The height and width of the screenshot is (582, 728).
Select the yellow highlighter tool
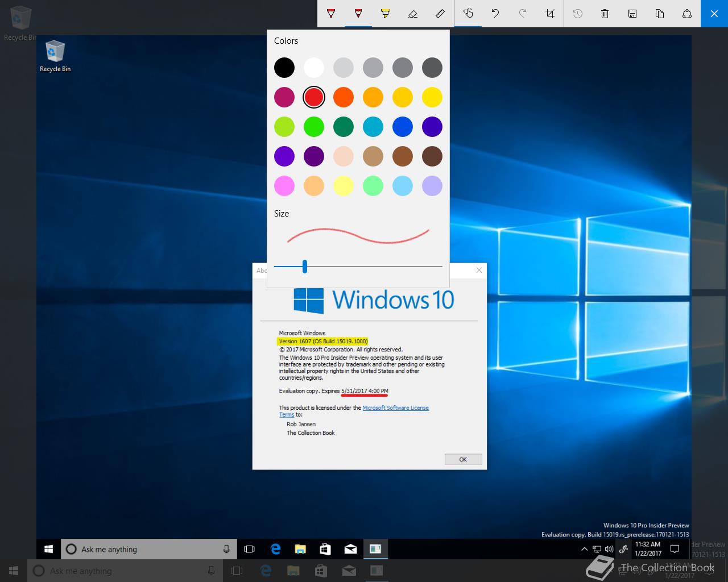[x=386, y=14]
